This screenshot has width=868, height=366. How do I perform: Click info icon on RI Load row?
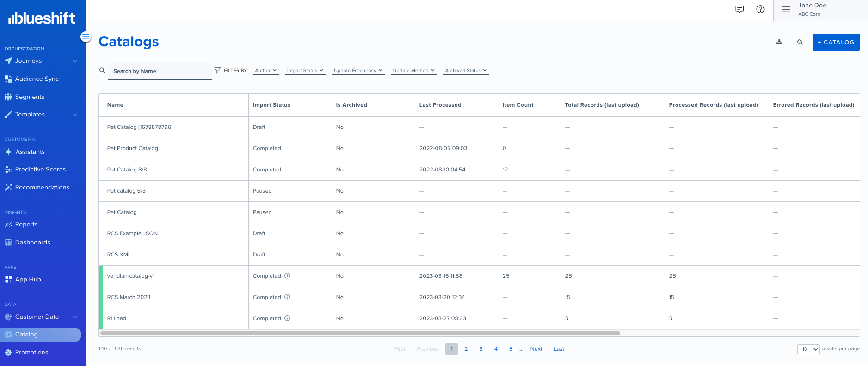click(287, 318)
